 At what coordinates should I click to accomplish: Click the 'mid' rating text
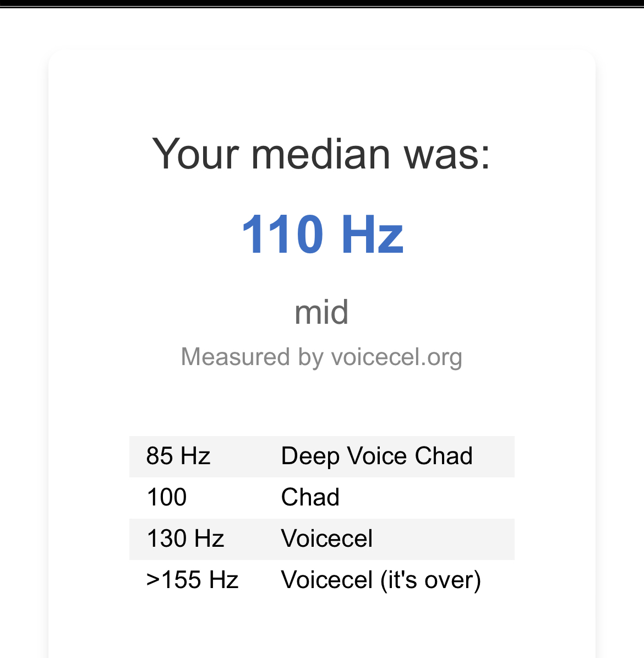tap(321, 312)
